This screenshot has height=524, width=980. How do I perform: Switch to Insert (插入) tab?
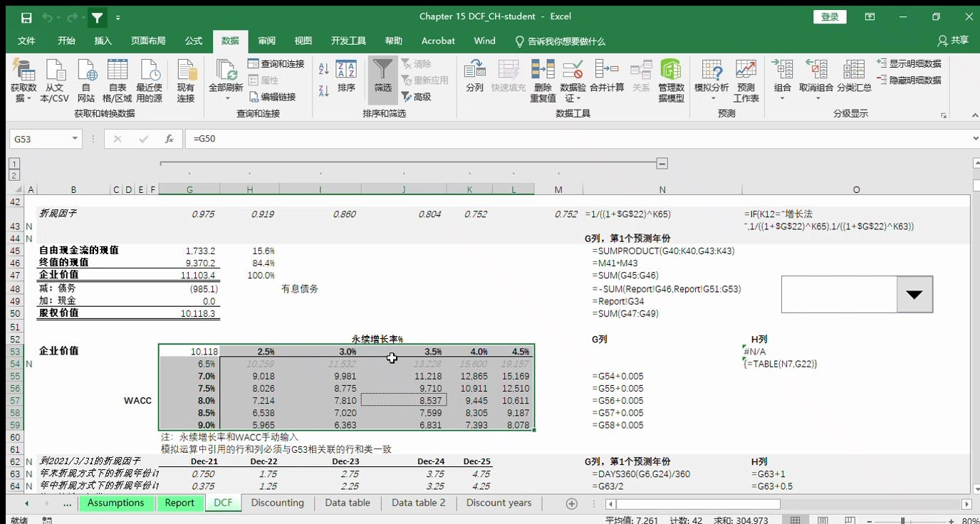point(103,41)
